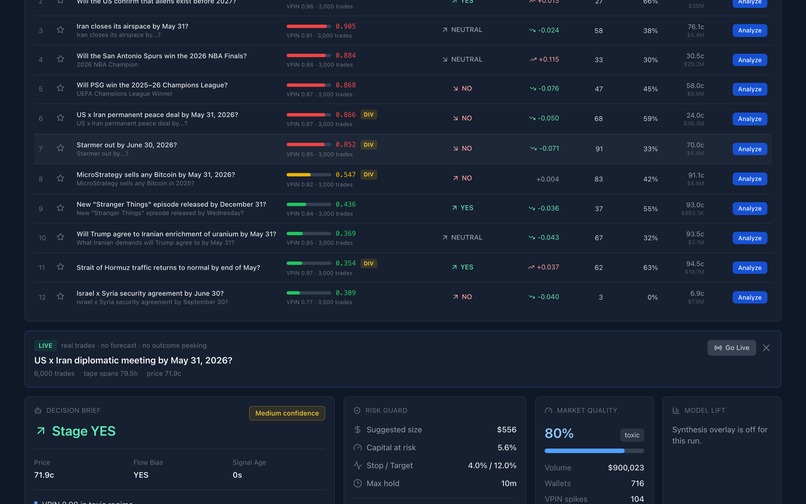Click the 0.852 VPIN value on Starmer row
806x504 pixels.
coord(345,145)
